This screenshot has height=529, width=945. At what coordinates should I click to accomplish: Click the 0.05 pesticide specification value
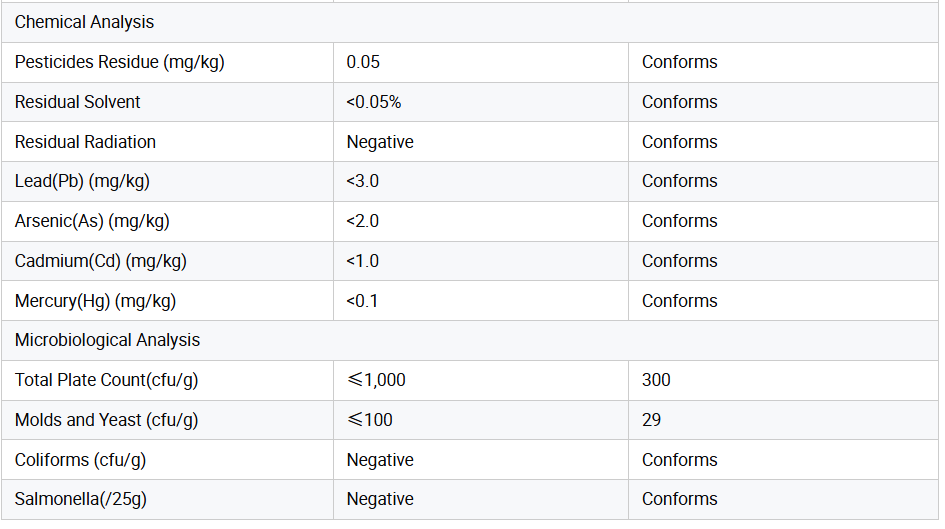[363, 62]
